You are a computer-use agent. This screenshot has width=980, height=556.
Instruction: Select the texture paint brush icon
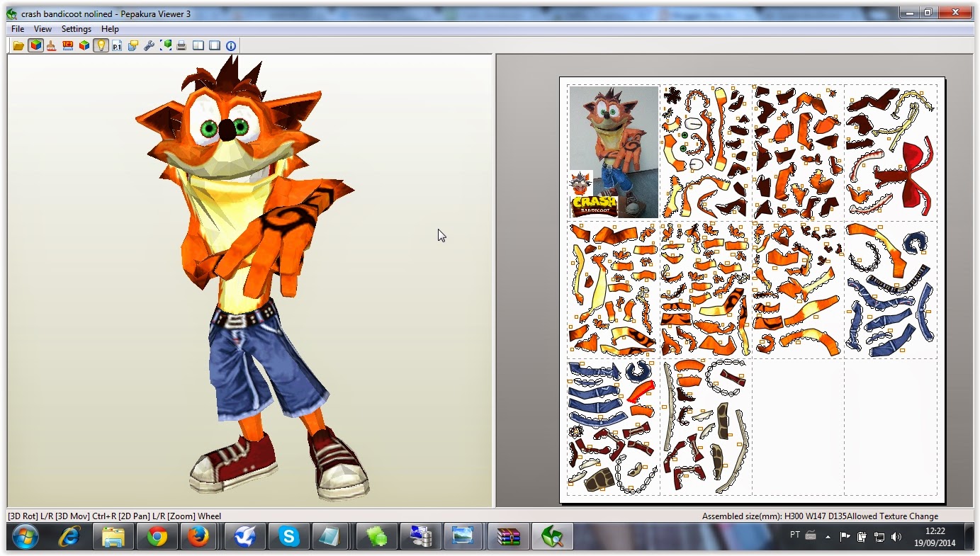click(x=51, y=45)
